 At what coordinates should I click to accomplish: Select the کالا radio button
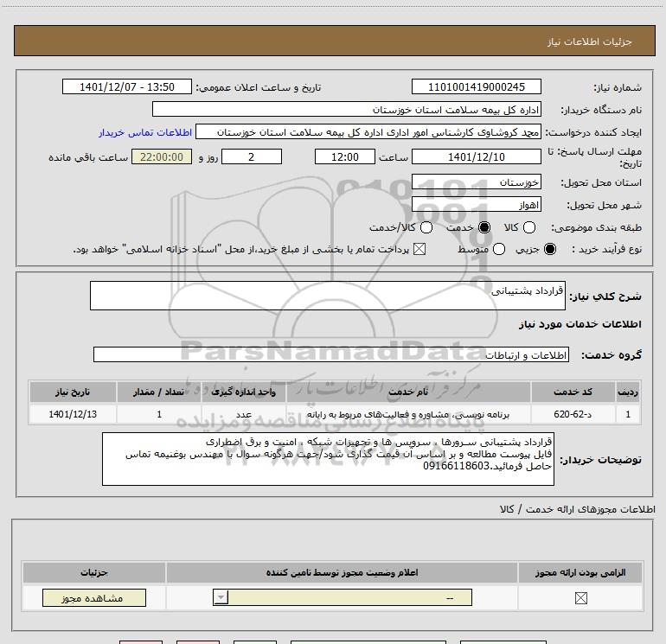coord(528,227)
